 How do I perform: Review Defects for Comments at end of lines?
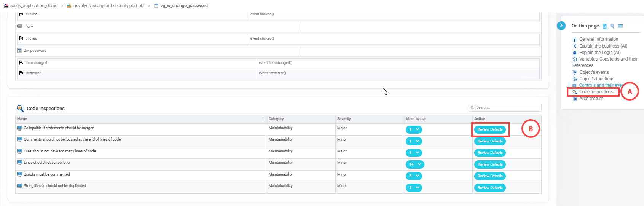click(x=490, y=141)
